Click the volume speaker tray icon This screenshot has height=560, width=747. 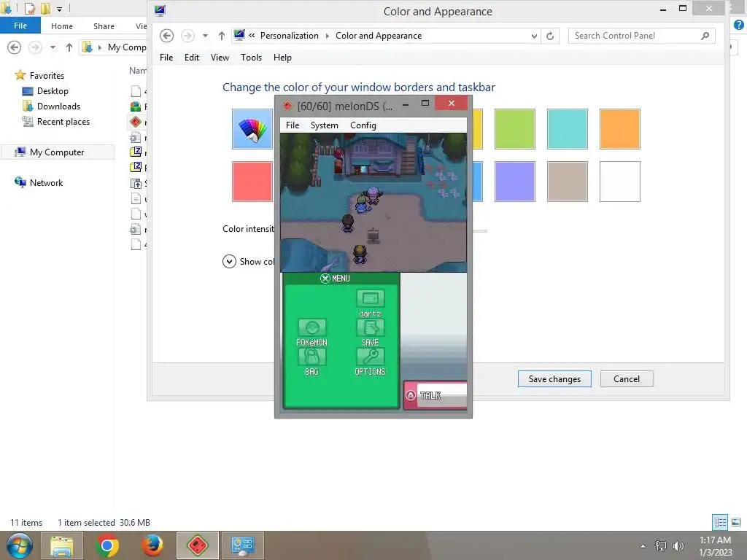(678, 546)
